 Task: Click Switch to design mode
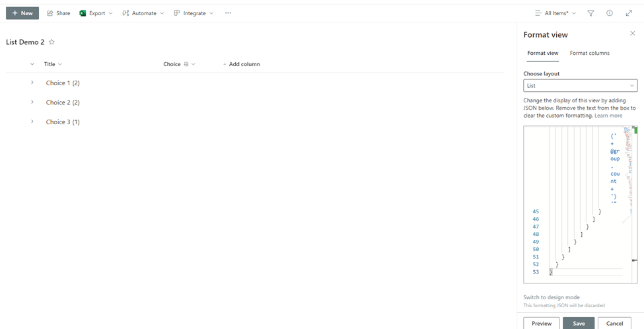pyautogui.click(x=552, y=297)
